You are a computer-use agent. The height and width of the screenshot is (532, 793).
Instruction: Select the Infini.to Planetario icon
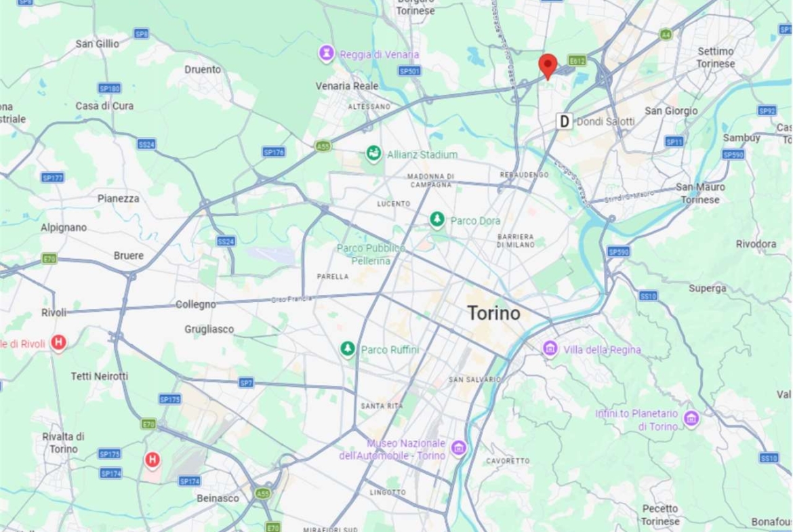(691, 418)
